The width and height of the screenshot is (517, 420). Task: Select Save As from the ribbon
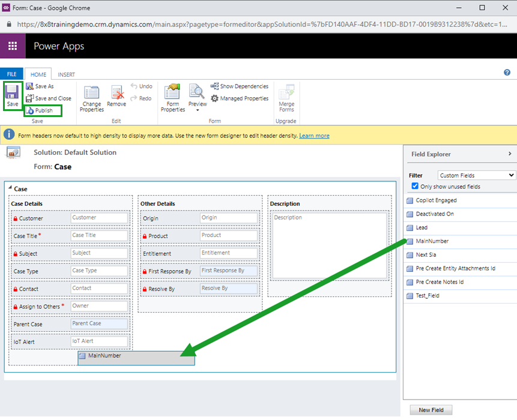point(40,86)
